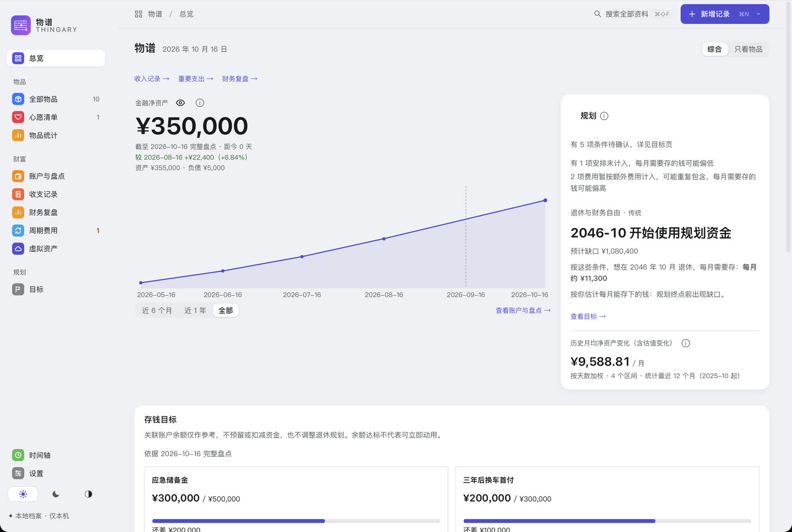
Task: Open 时间轴 clock icon
Action: [18, 456]
